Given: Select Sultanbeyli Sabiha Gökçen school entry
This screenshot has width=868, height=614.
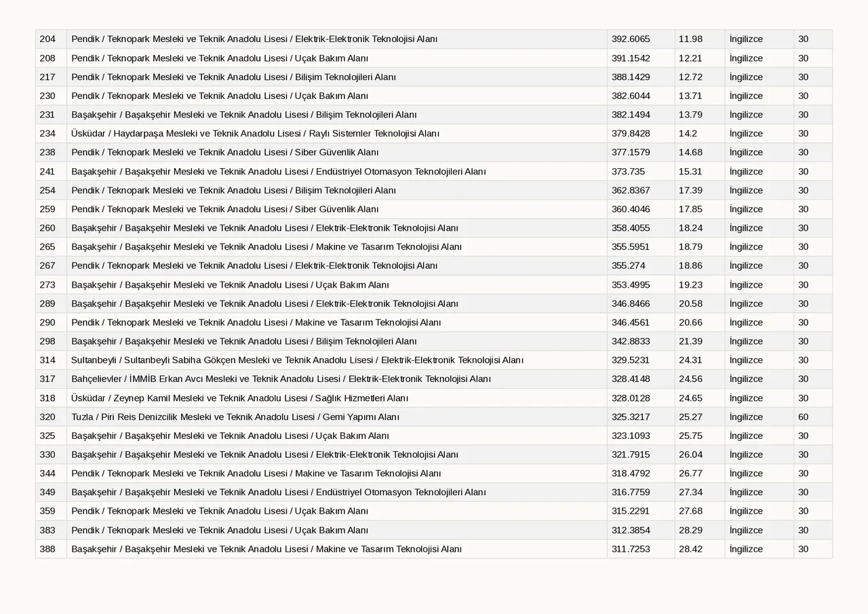Looking at the screenshot, I should (297, 360).
